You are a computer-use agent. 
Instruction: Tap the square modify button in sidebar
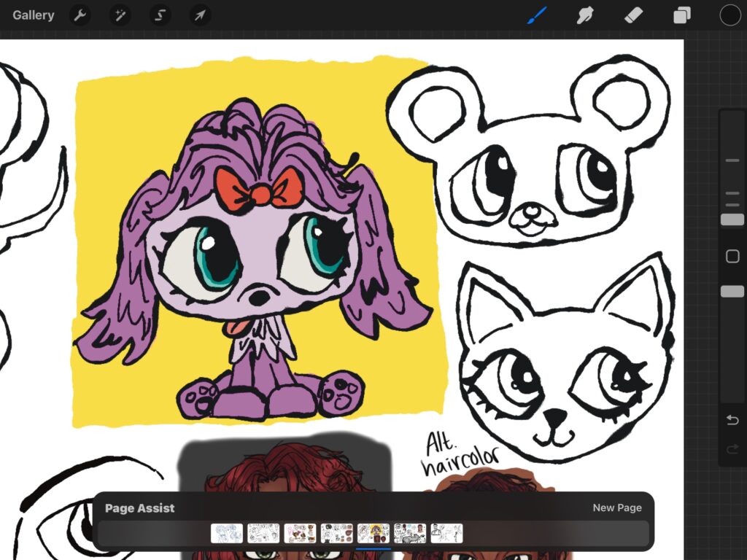pyautogui.click(x=732, y=256)
